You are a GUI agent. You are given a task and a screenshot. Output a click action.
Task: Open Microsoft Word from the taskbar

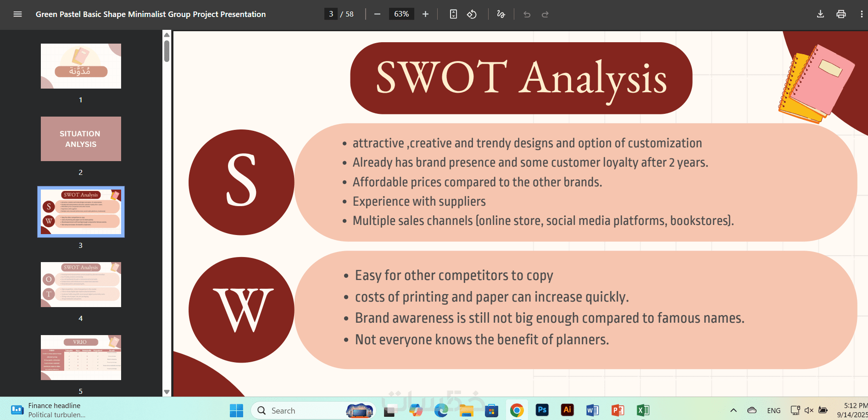tap(592, 410)
